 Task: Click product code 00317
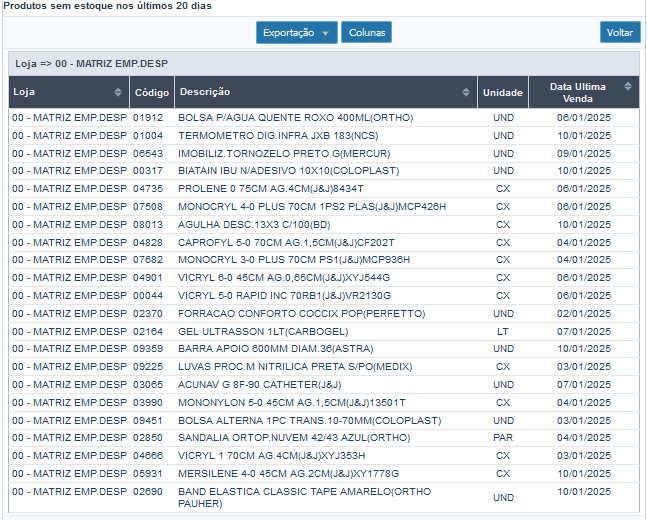click(148, 171)
